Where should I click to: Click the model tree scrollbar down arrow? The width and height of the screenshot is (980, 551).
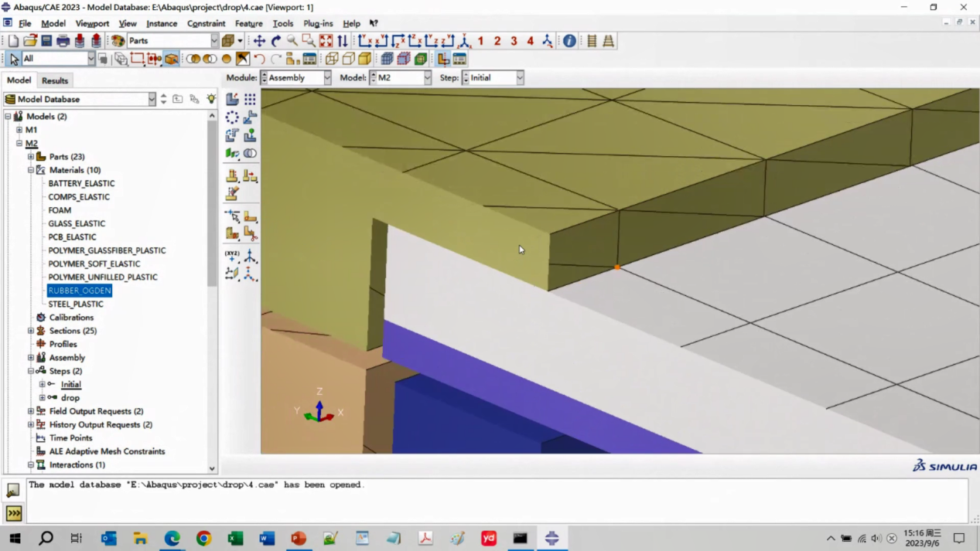212,468
